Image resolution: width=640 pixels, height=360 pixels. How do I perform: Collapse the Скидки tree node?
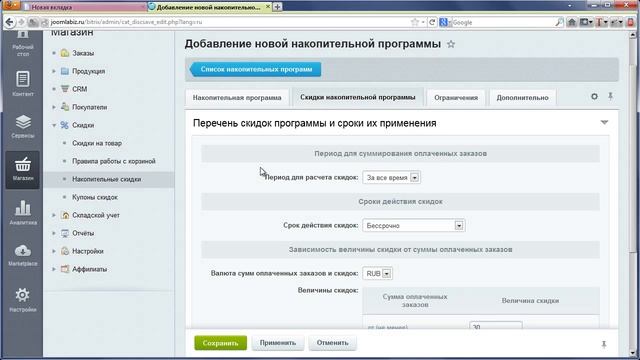point(54,125)
